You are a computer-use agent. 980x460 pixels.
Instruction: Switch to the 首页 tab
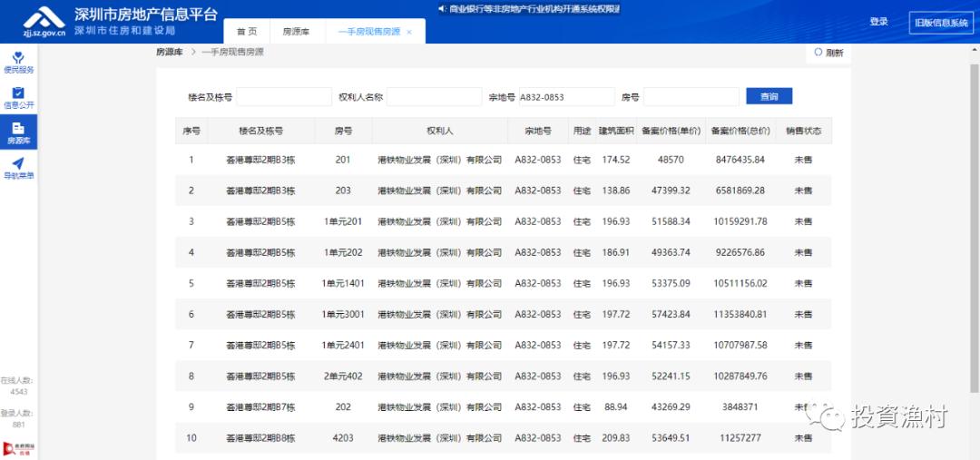click(246, 31)
